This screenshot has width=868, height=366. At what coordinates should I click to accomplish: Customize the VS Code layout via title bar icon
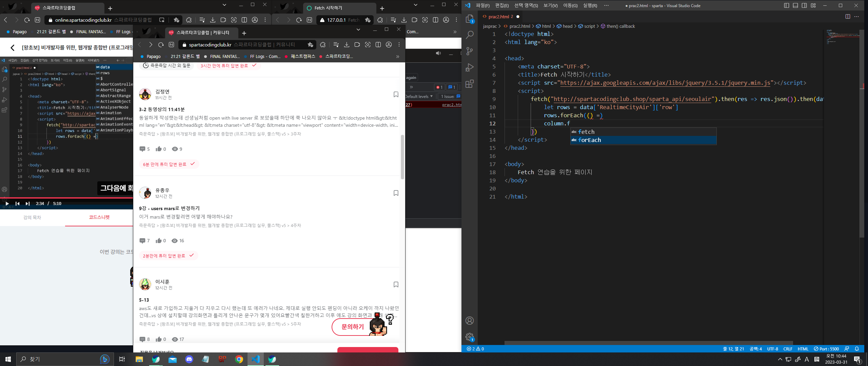coord(813,5)
